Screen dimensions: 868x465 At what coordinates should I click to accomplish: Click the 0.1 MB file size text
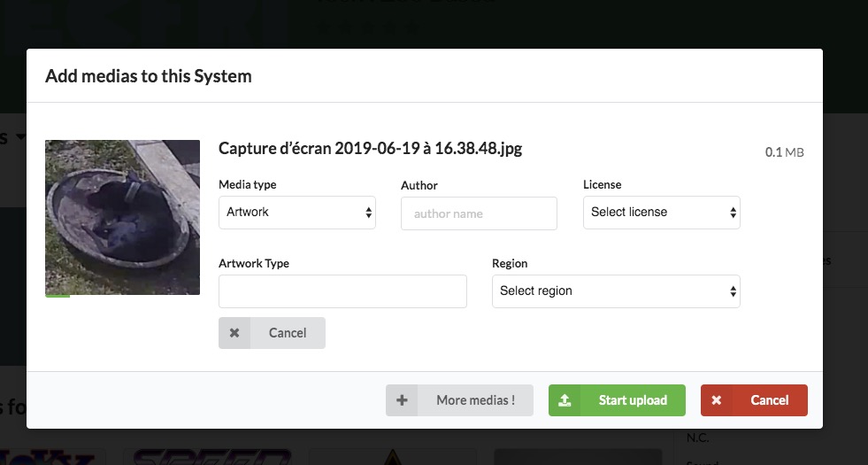(x=784, y=152)
